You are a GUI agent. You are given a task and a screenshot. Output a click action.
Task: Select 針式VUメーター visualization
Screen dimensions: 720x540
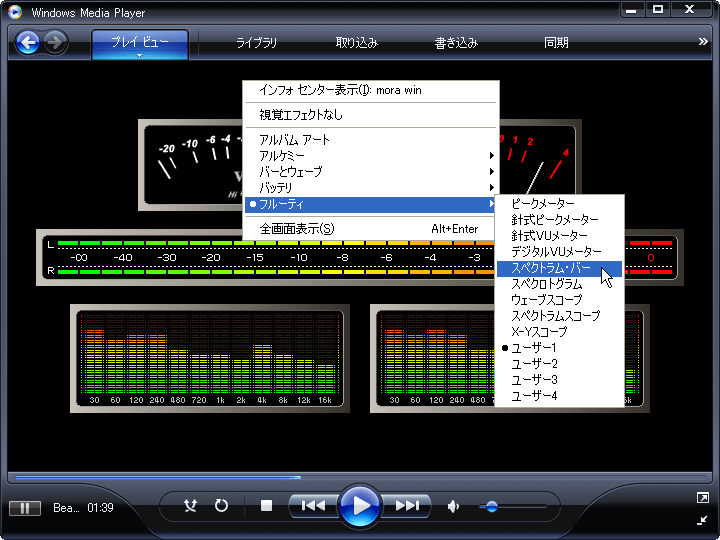(559, 236)
